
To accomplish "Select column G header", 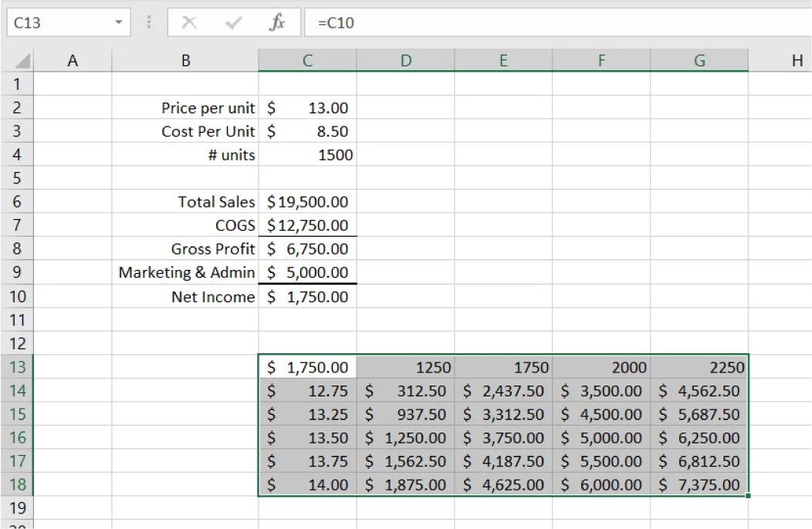I will [x=699, y=59].
